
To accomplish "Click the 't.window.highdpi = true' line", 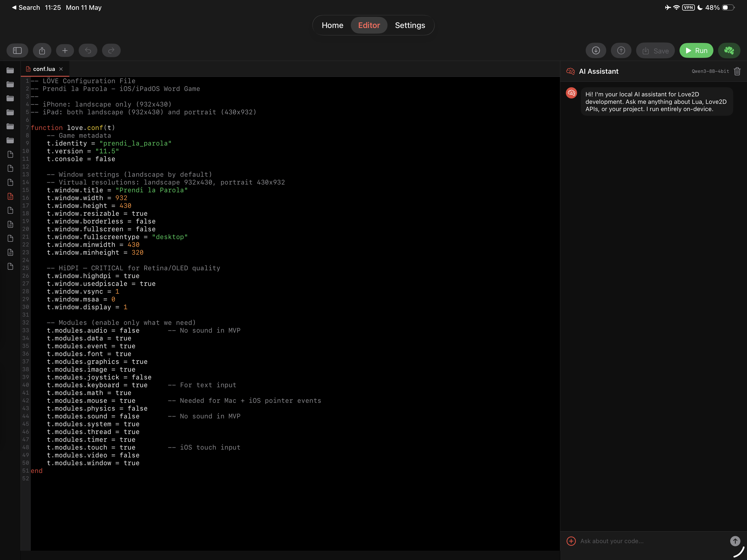I will click(x=93, y=276).
